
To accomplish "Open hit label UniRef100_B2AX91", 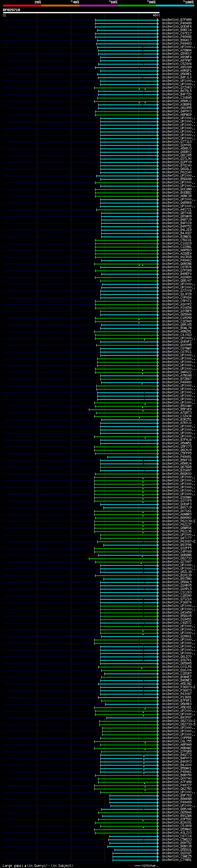I will click(x=176, y=822).
